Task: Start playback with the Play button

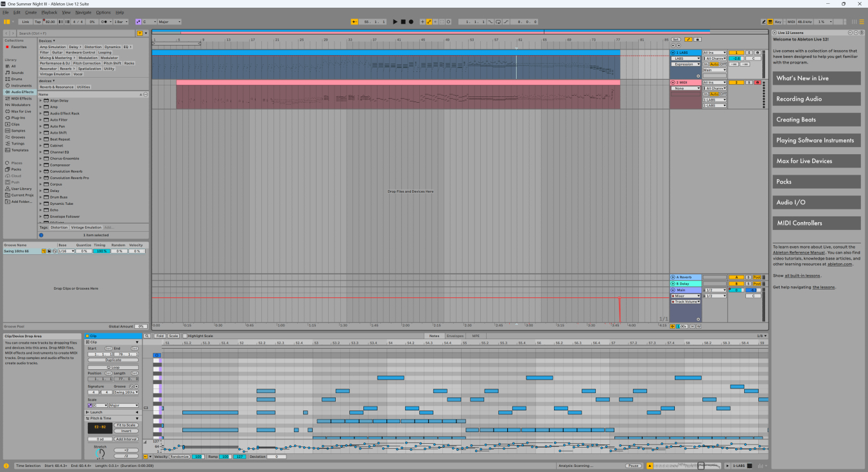Action: [395, 22]
